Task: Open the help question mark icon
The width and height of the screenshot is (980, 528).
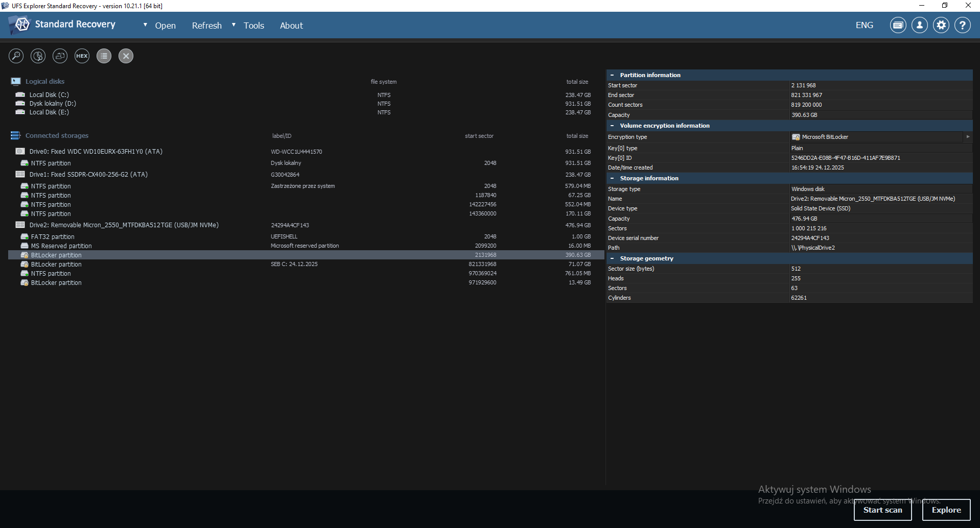Action: click(963, 25)
